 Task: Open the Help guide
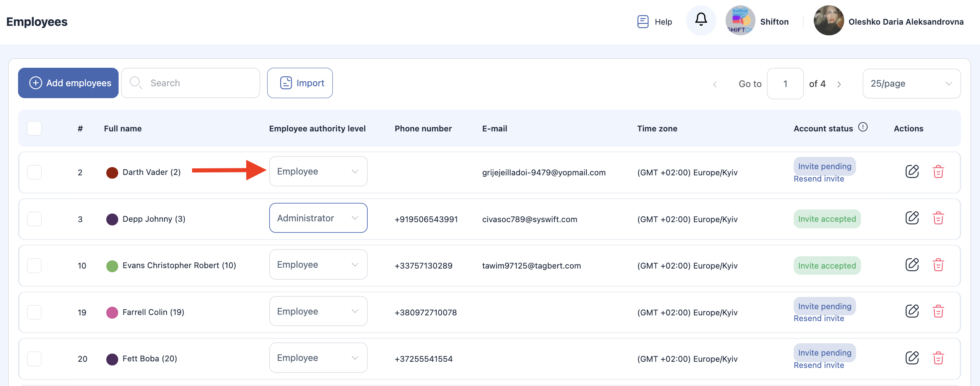655,22
